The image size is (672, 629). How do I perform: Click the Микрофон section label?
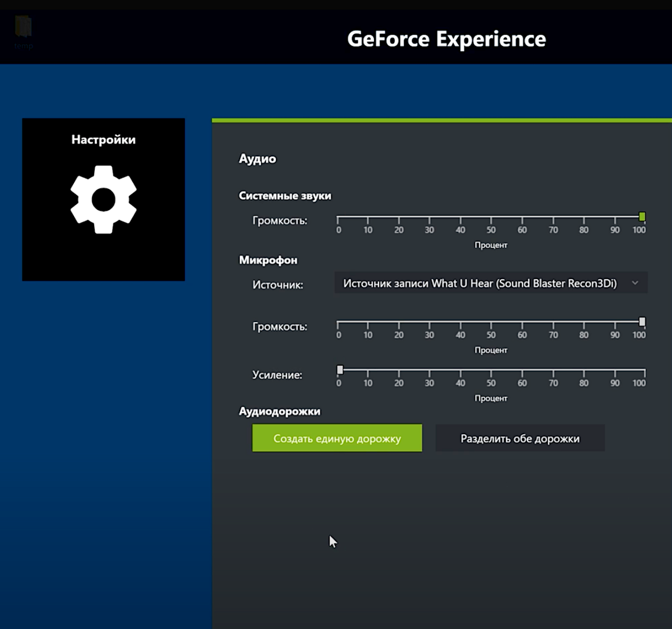click(x=268, y=260)
